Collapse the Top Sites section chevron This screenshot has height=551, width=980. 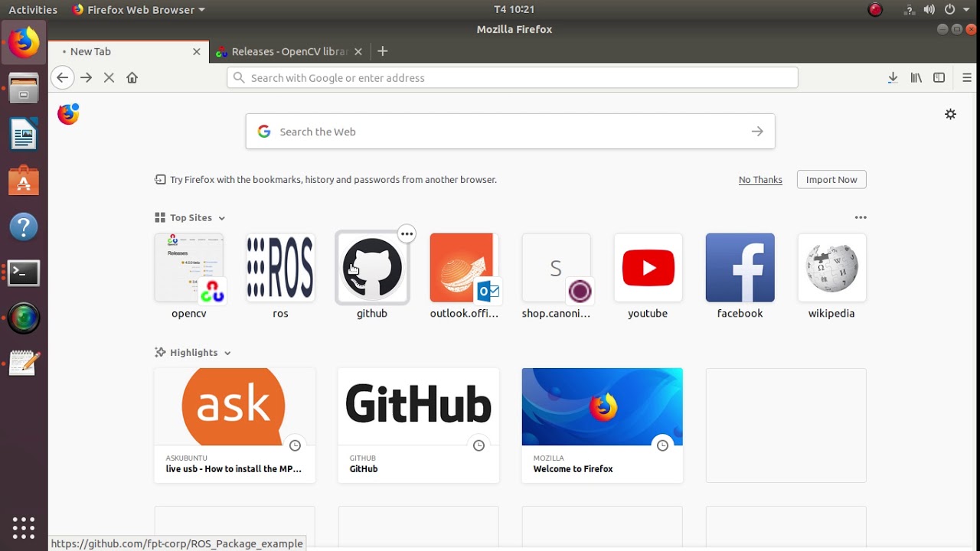pos(221,218)
